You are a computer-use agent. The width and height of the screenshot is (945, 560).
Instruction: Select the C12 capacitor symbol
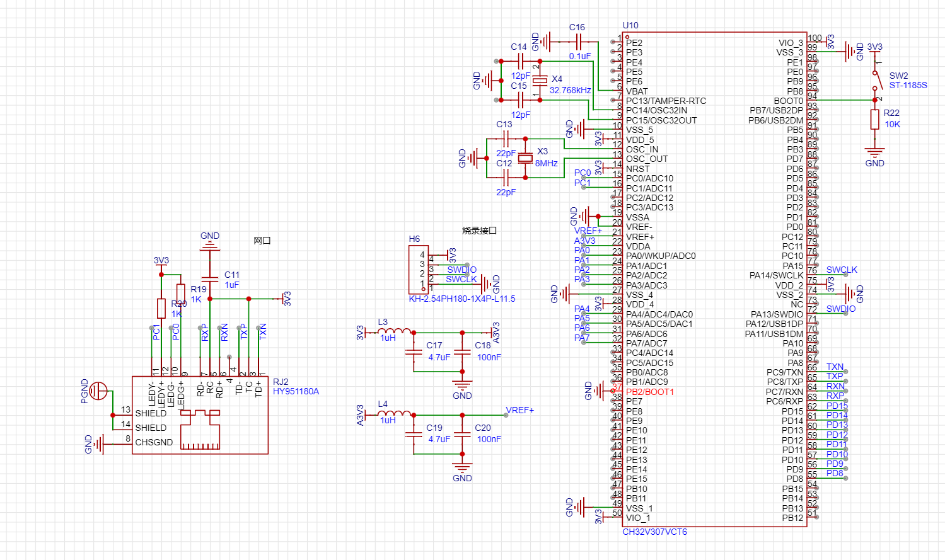point(506,178)
